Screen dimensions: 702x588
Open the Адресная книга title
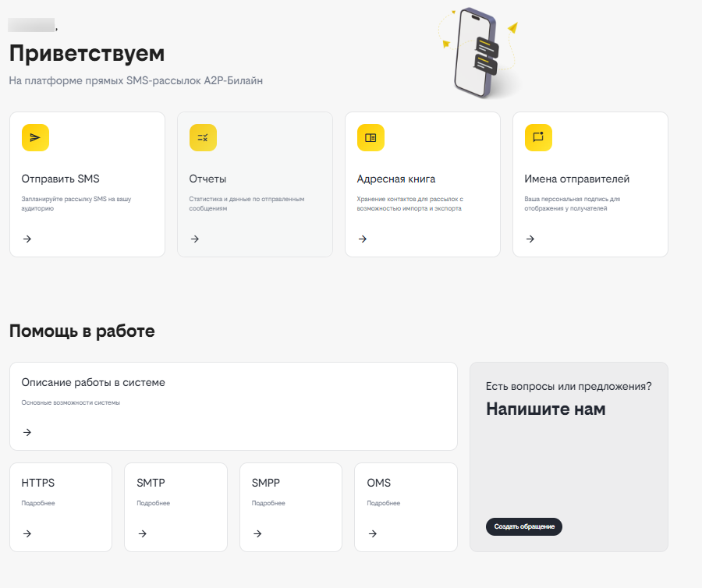tap(395, 179)
